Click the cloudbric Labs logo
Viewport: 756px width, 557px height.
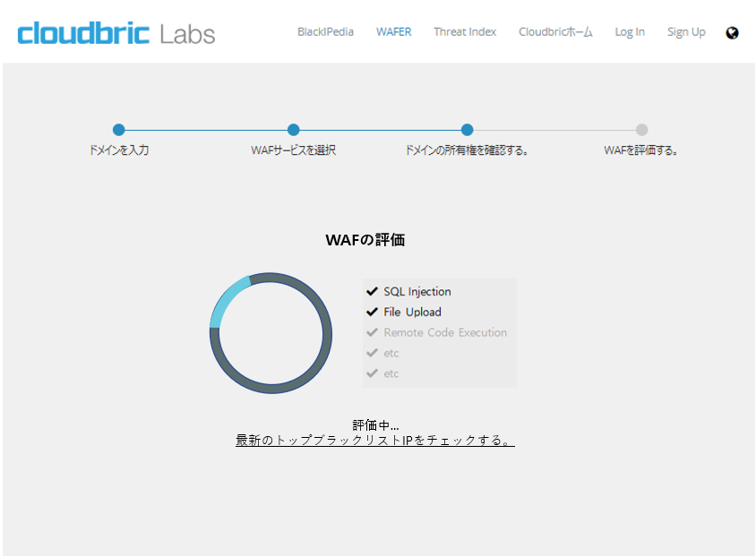pyautogui.click(x=116, y=33)
